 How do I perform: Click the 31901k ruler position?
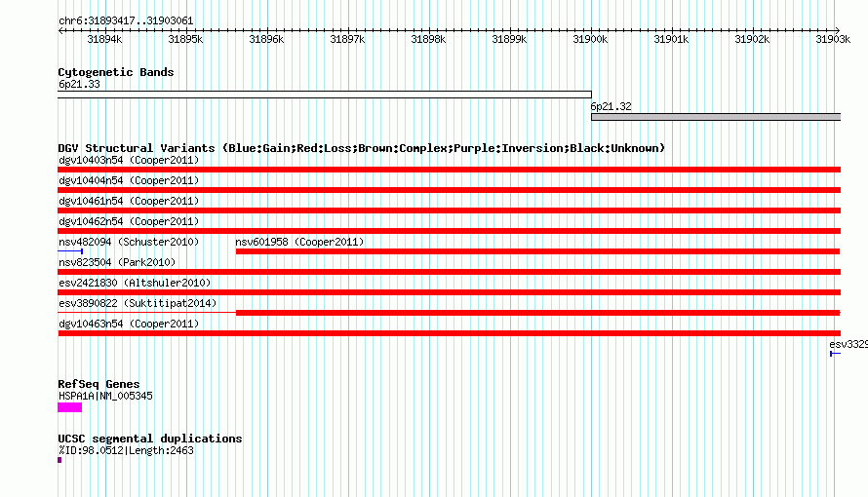(x=671, y=39)
